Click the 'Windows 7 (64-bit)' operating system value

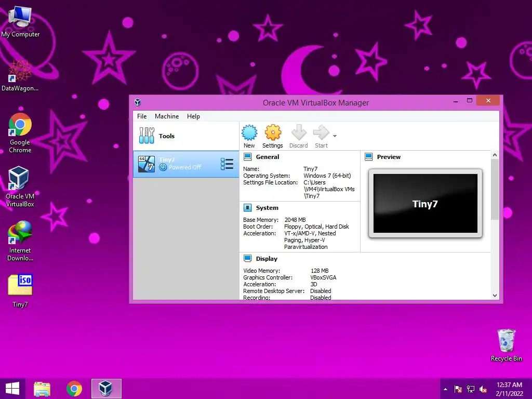click(327, 176)
